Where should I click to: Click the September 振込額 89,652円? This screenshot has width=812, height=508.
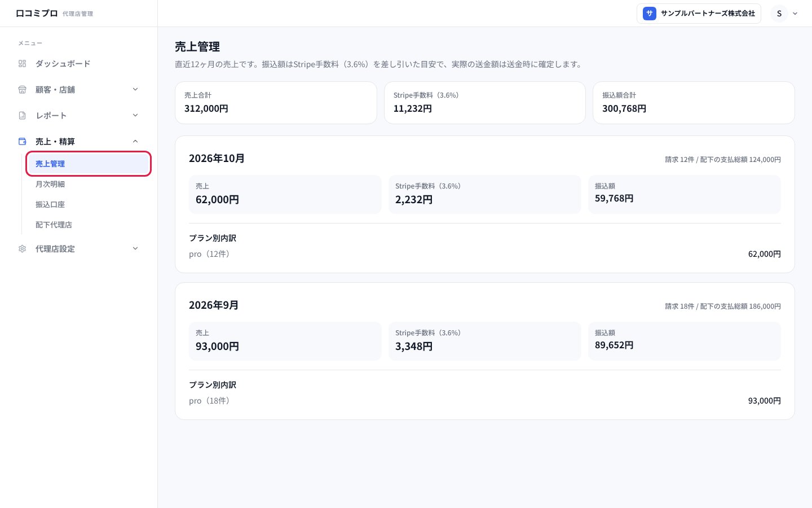614,345
